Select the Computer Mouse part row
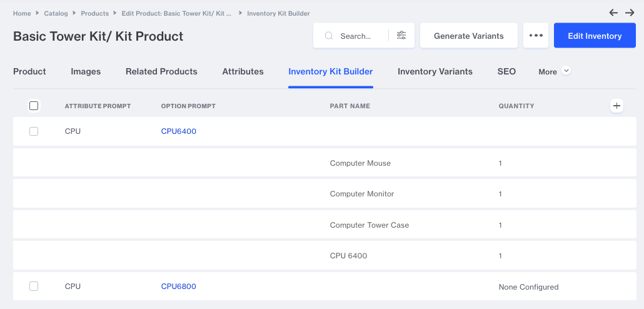Screen dimensions: 644x309 point(325,162)
